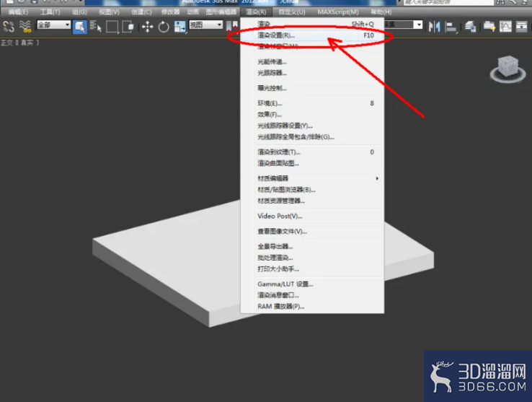Open the 组(G) menu
The width and height of the screenshot is (532, 402).
79,12
